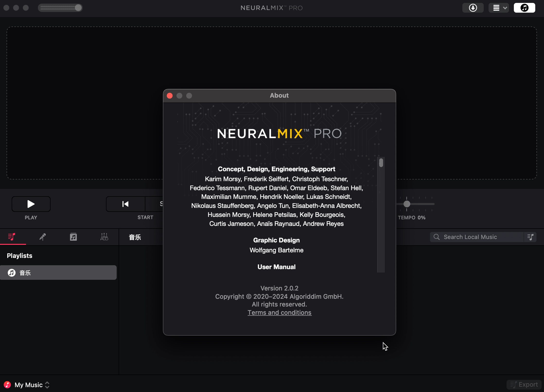Viewport: 544px width, 392px height.
Task: Adjust the TEMPO slider knob
Action: [x=407, y=204]
